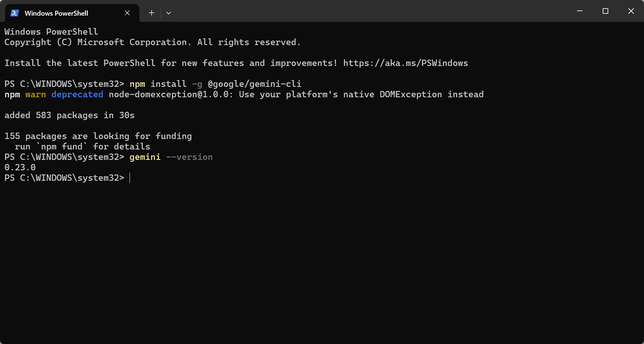Click the '-g' flag in the install command
This screenshot has width=644, height=344.
198,84
